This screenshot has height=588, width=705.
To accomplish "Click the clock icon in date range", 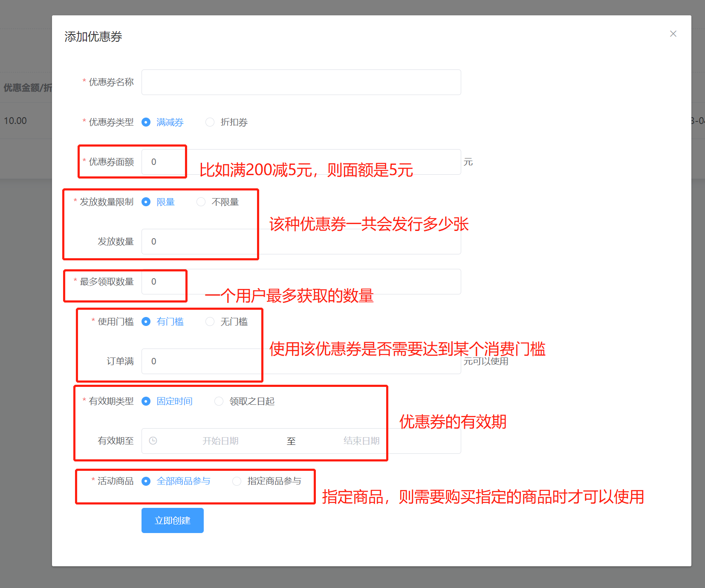I will 153,441.
